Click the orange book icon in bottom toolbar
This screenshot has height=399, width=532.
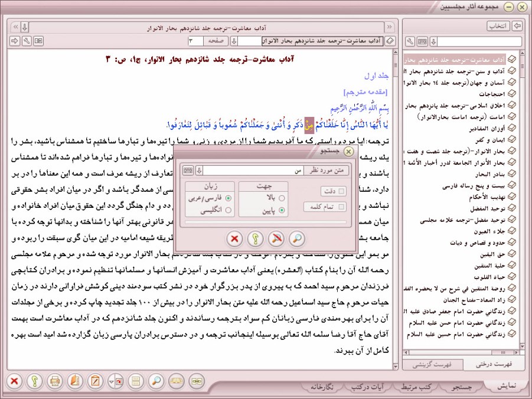[x=75, y=381]
